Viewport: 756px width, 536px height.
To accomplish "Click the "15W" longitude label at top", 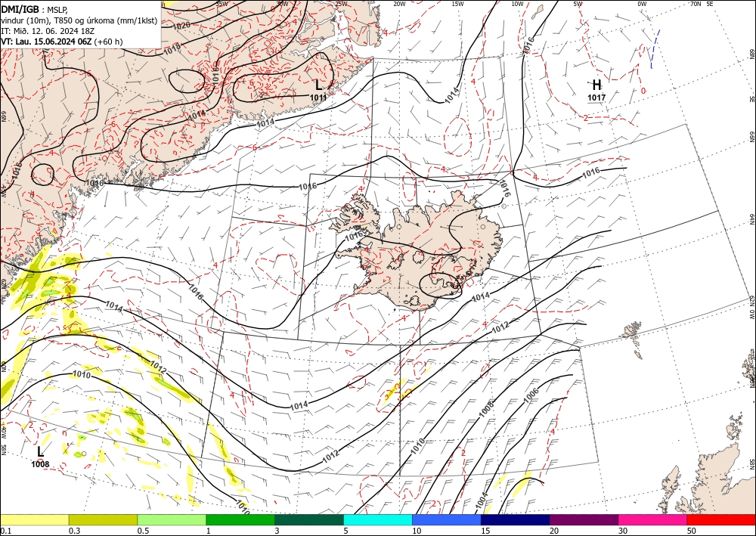I will pyautogui.click(x=457, y=4).
